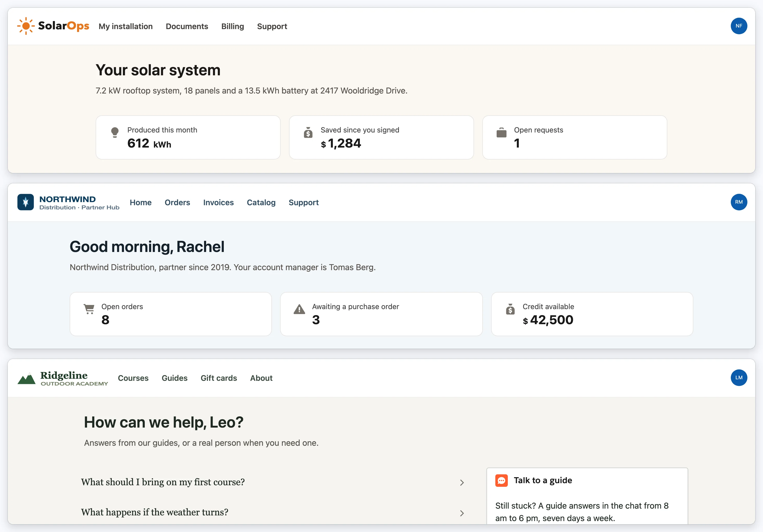Open My installation in SolarOps nav
Viewport: 763px width, 532px height.
126,26
